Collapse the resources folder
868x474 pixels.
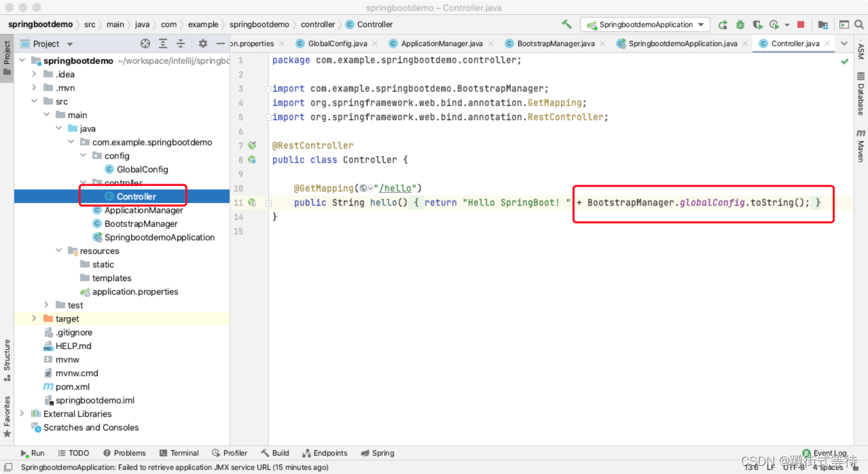coord(59,251)
